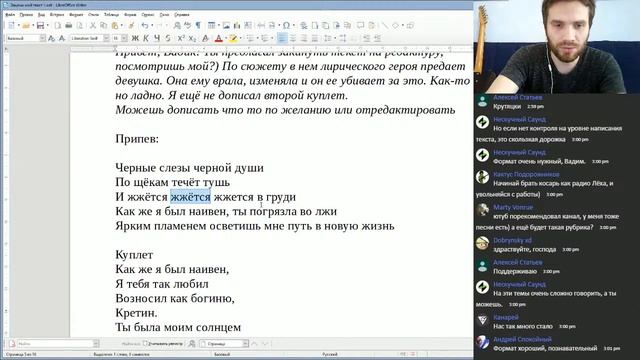Open the Вид menu
640x360 pixels.
[41, 15]
